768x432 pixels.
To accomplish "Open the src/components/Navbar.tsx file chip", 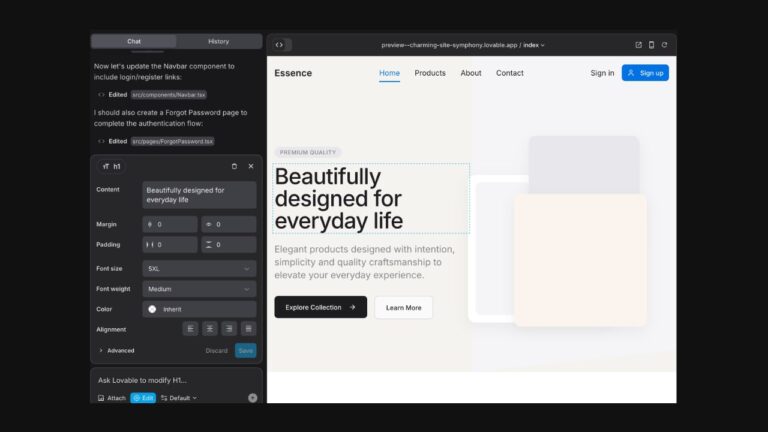I will (169, 95).
